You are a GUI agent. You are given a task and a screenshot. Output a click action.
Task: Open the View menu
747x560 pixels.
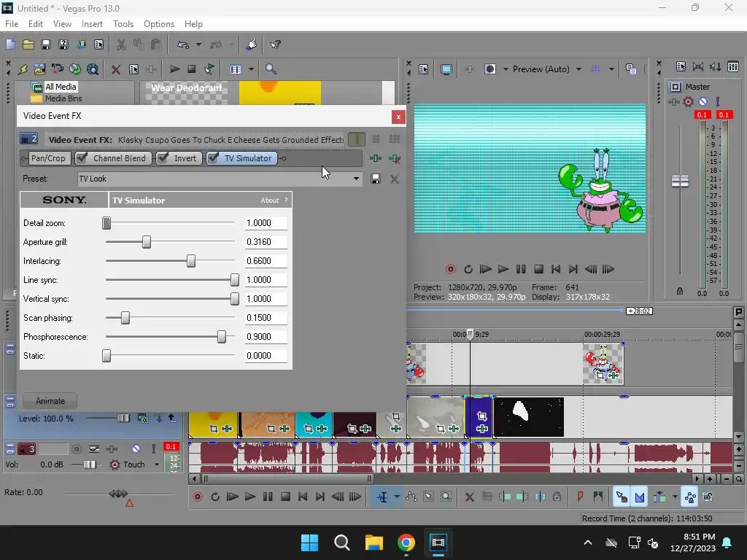(62, 24)
